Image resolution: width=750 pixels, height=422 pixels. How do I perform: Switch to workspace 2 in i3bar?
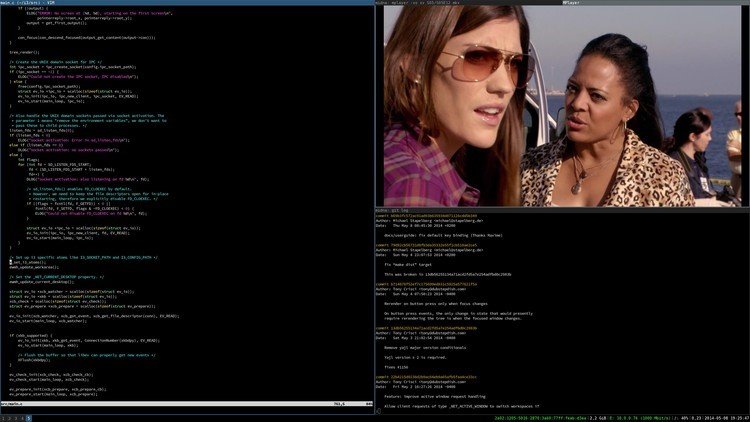click(x=9, y=419)
